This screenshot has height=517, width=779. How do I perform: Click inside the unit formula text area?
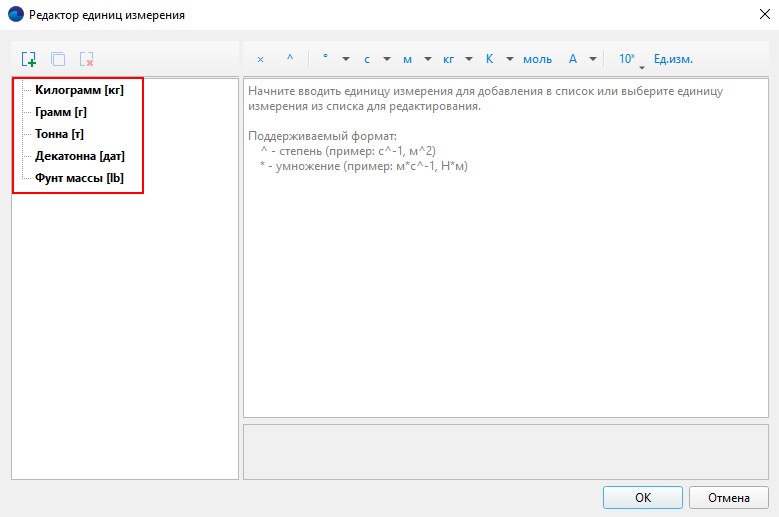tap(505, 280)
